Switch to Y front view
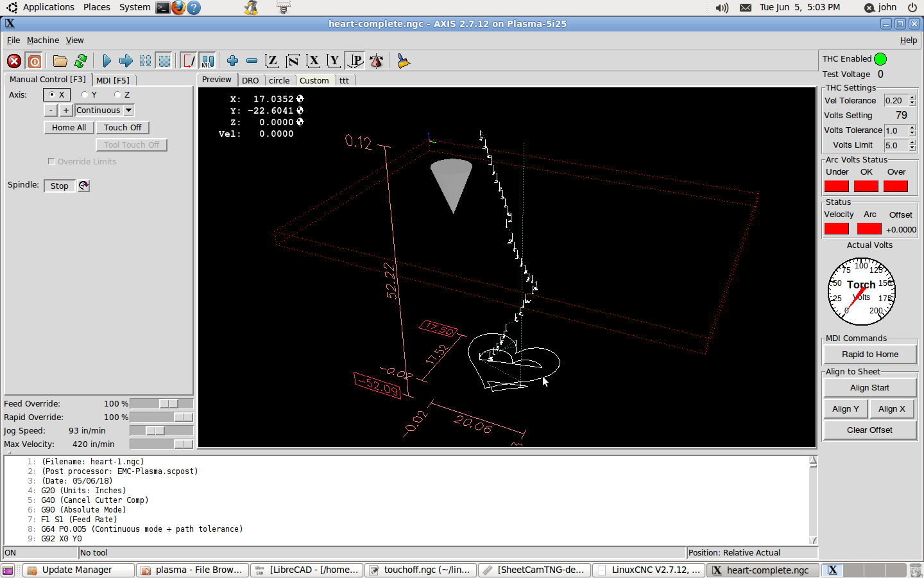This screenshot has width=924, height=578. coord(334,61)
